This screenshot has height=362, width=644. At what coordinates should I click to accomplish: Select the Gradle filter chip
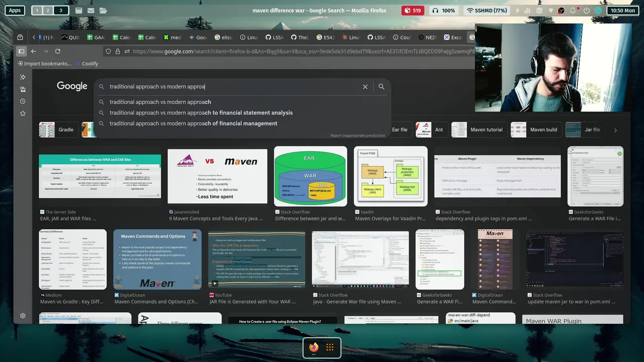[x=59, y=130]
